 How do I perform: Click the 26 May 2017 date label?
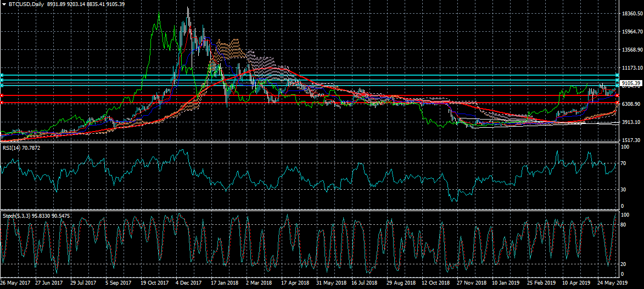(x=15, y=284)
